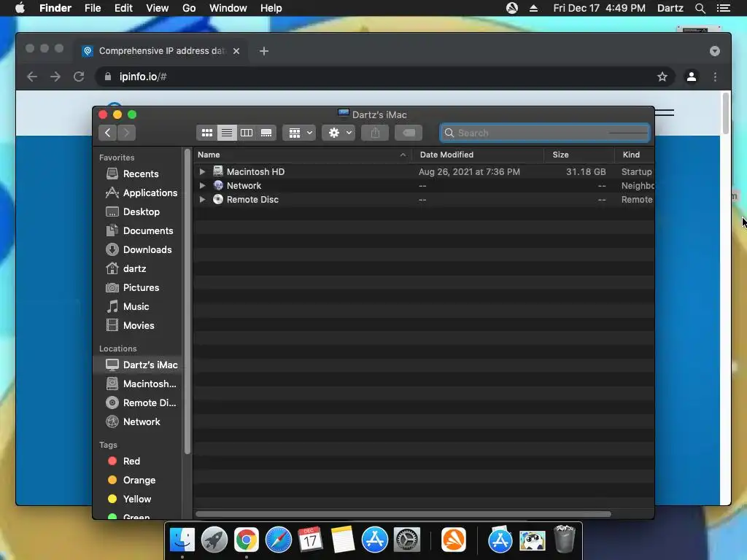The width and height of the screenshot is (747, 560).
Task: Open Movies in sidebar
Action: [138, 326]
